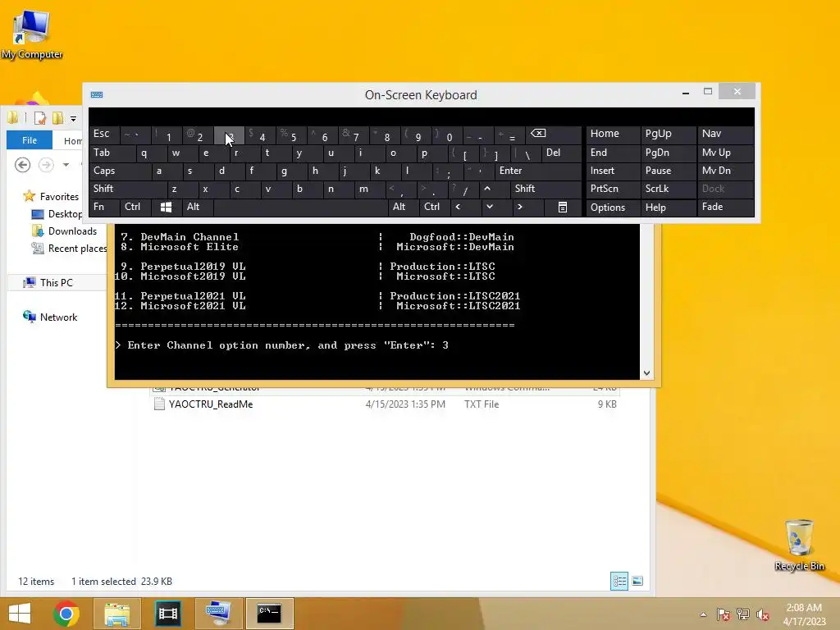The image size is (840, 630).
Task: Switch to Command Prompt taskbar icon
Action: point(269,614)
